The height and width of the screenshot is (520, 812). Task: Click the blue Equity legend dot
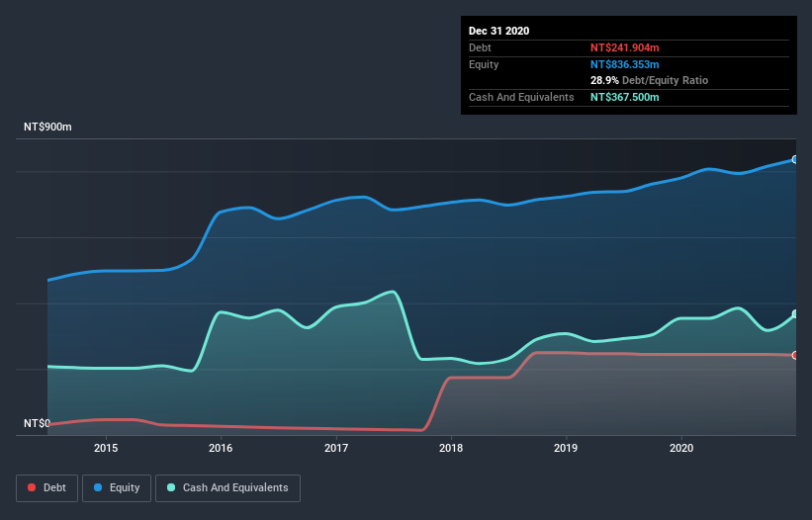[98, 487]
